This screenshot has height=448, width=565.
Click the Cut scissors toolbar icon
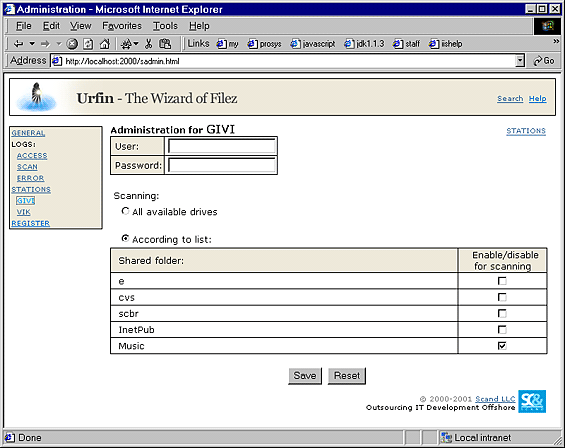148,44
